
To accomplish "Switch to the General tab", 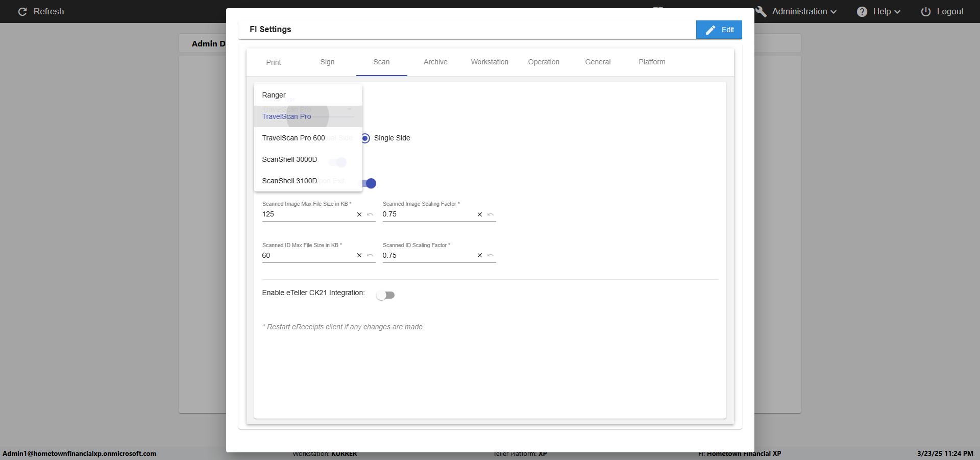I will [598, 62].
